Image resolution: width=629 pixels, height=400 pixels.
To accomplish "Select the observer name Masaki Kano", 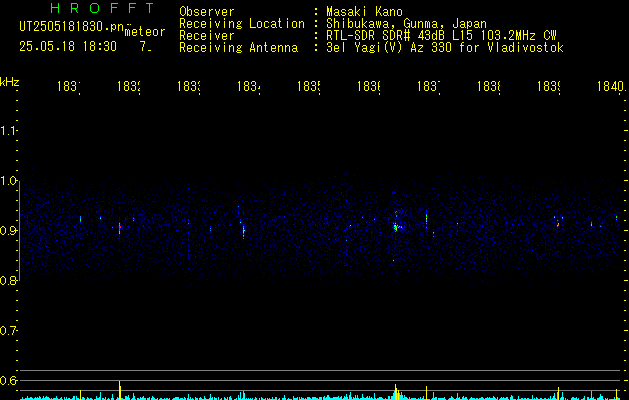I will 364,11.
